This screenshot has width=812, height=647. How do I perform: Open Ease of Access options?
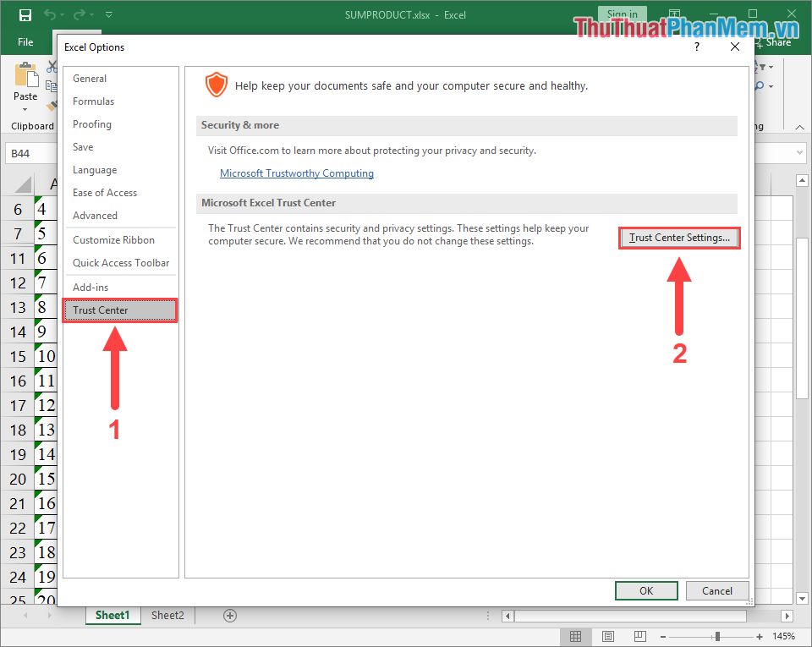tap(120, 193)
